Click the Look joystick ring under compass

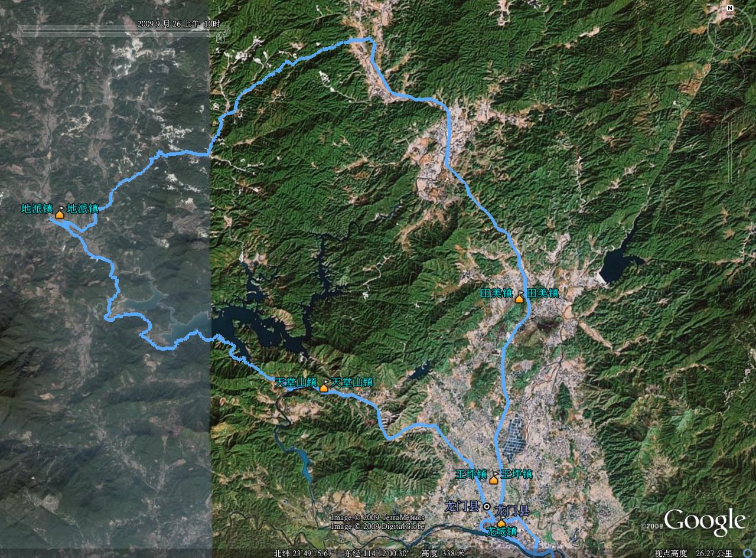click(x=730, y=30)
